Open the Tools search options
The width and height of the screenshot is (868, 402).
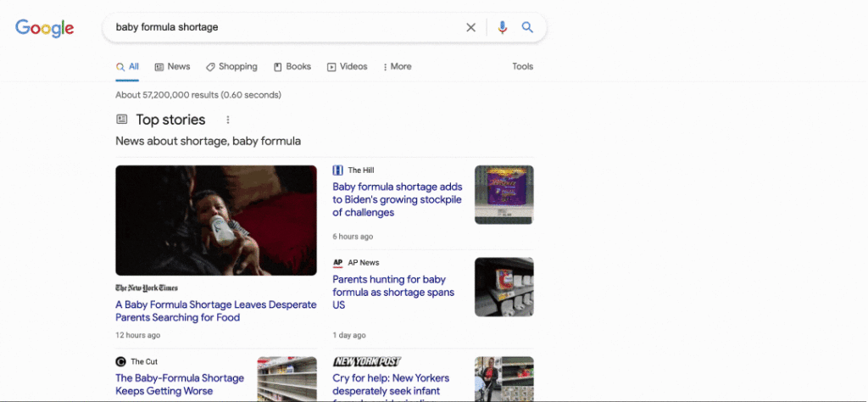(522, 66)
